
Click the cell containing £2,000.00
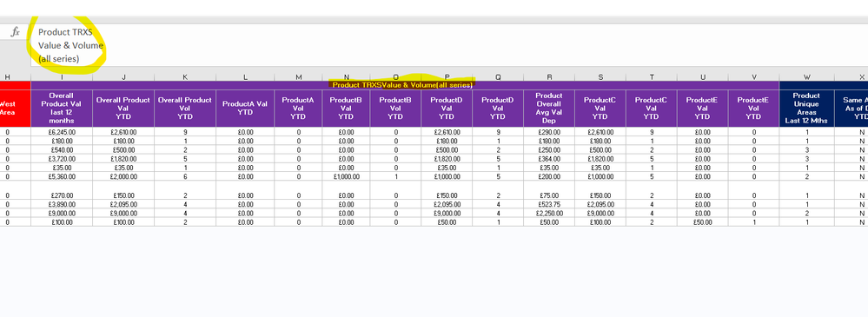click(123, 177)
